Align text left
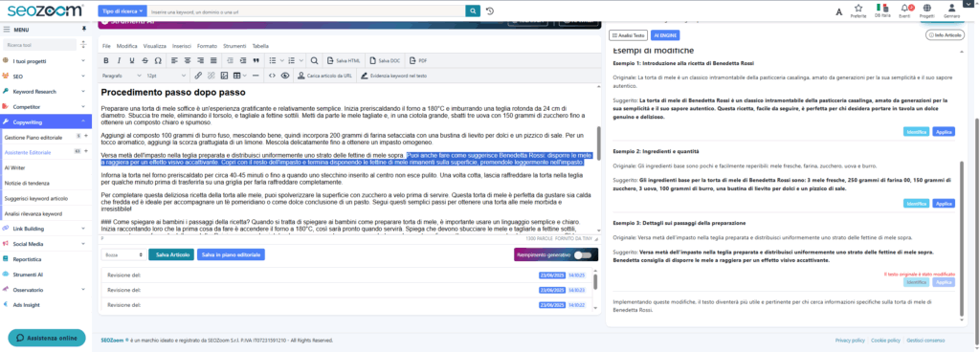The height and width of the screenshot is (352, 980). pos(174,60)
